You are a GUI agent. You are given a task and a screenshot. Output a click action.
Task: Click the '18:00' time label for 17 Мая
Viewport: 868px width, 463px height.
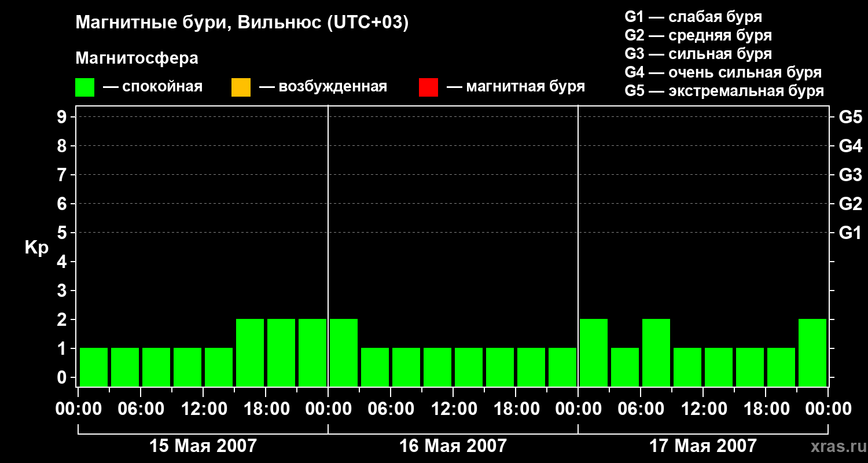coord(766,409)
